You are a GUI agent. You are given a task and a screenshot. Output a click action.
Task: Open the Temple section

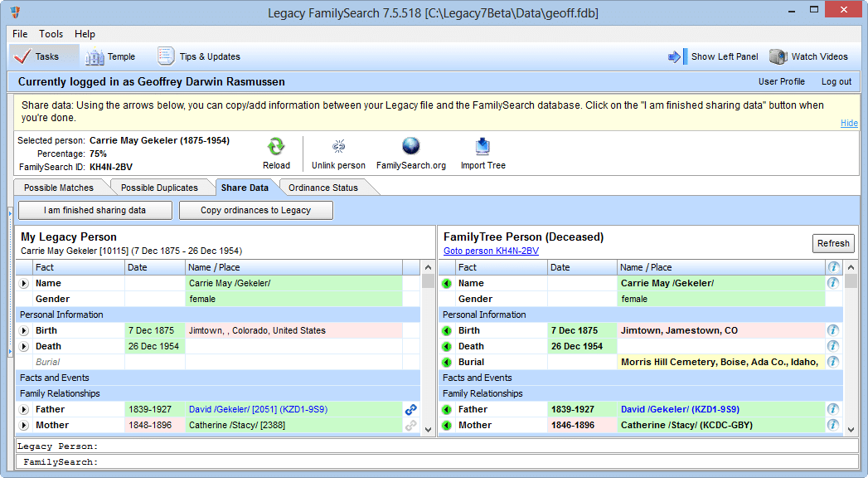pos(110,56)
